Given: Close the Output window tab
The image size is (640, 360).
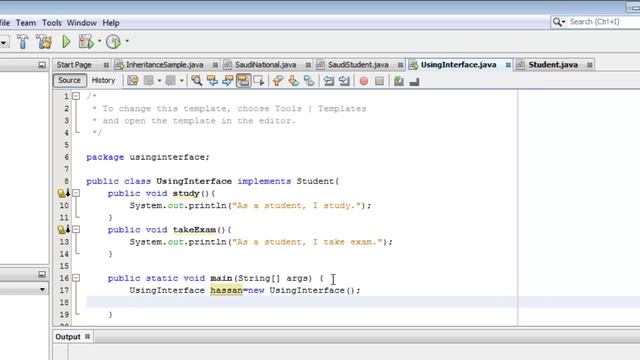Looking at the screenshot, I should point(87,337).
